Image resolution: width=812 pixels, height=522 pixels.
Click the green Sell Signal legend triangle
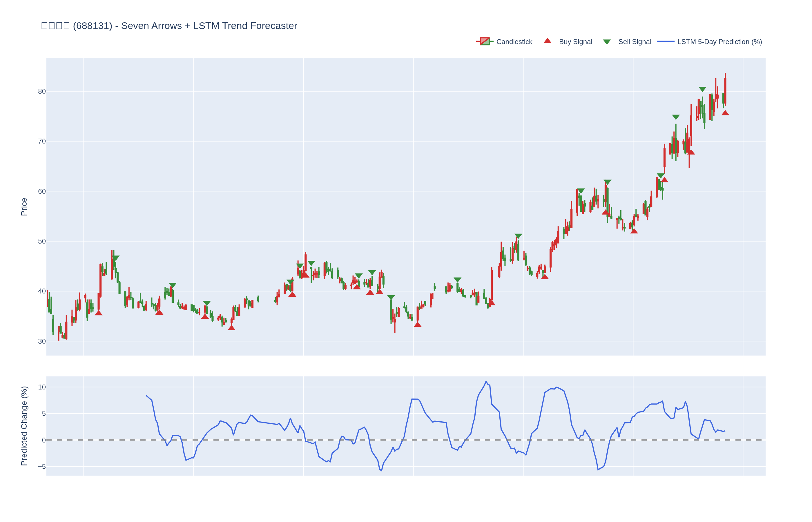607,42
